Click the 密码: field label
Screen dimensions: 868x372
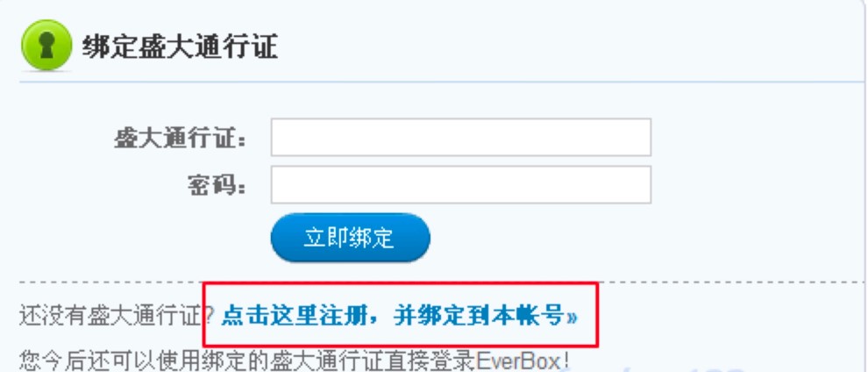click(217, 186)
